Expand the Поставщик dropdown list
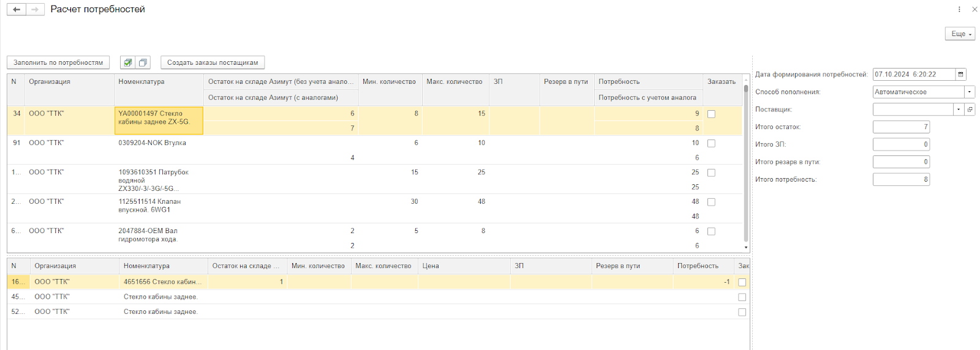Screen dimensions: 980x350 coord(959,110)
